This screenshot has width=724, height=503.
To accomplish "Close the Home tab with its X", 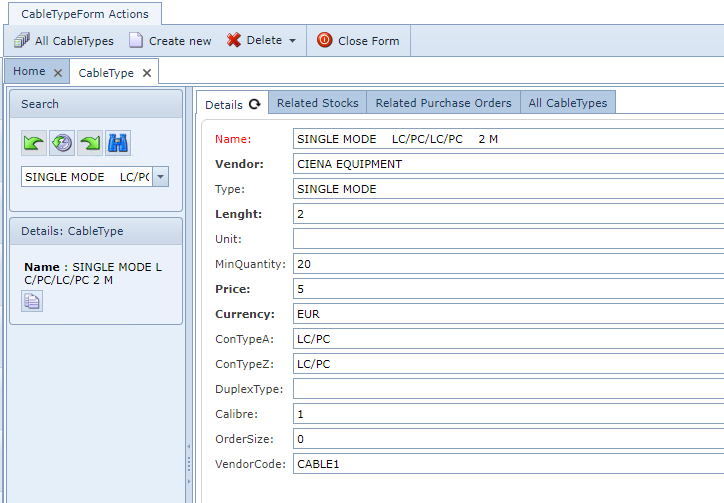I will coord(58,73).
